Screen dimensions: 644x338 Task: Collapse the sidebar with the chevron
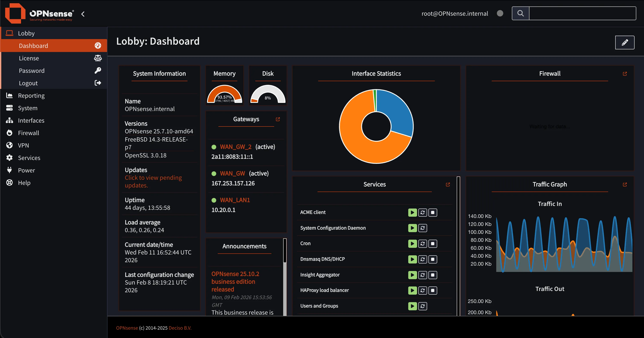[x=83, y=14]
